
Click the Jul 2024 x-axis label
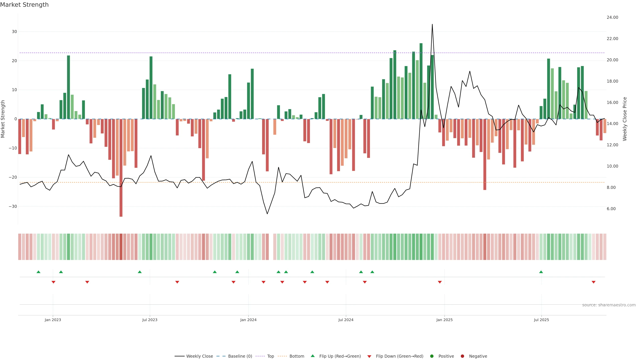[x=346, y=320]
